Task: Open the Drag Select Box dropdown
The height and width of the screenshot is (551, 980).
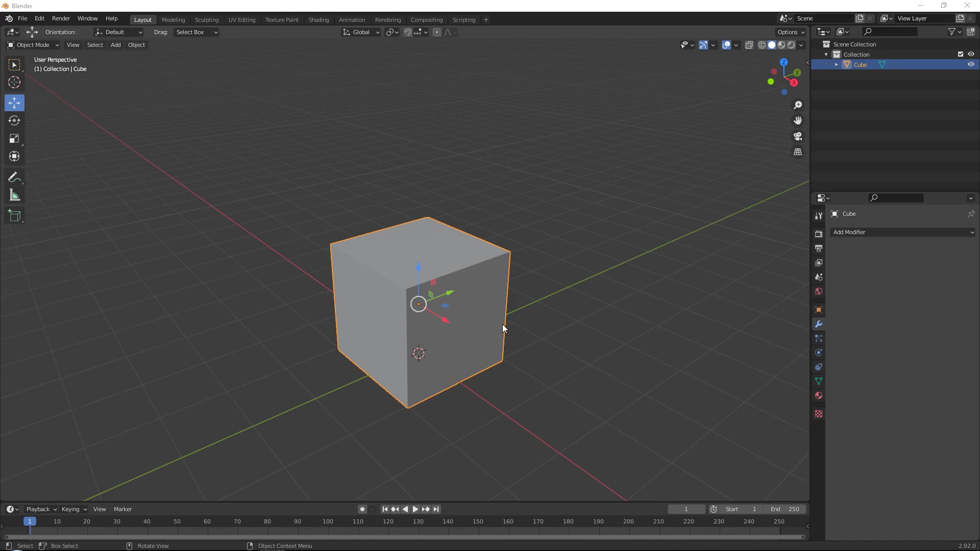Action: point(197,32)
